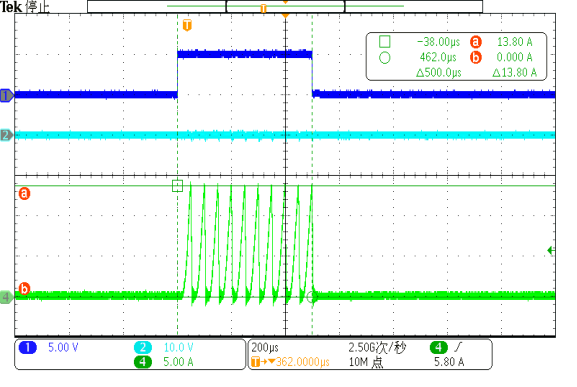577x387 pixels.
Task: Click the blue channel 1 badge in the bottom bar
Action: coord(27,348)
